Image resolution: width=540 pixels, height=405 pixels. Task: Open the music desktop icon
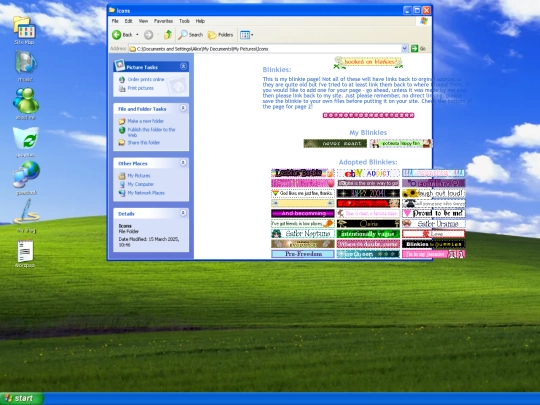click(x=25, y=66)
